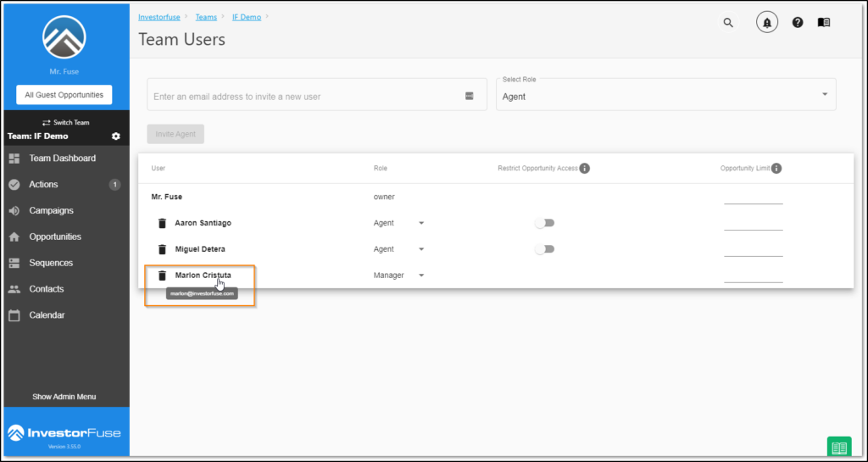Screen dimensions: 868x462
Task: Click the contact card icon in email field
Action: coord(470,96)
